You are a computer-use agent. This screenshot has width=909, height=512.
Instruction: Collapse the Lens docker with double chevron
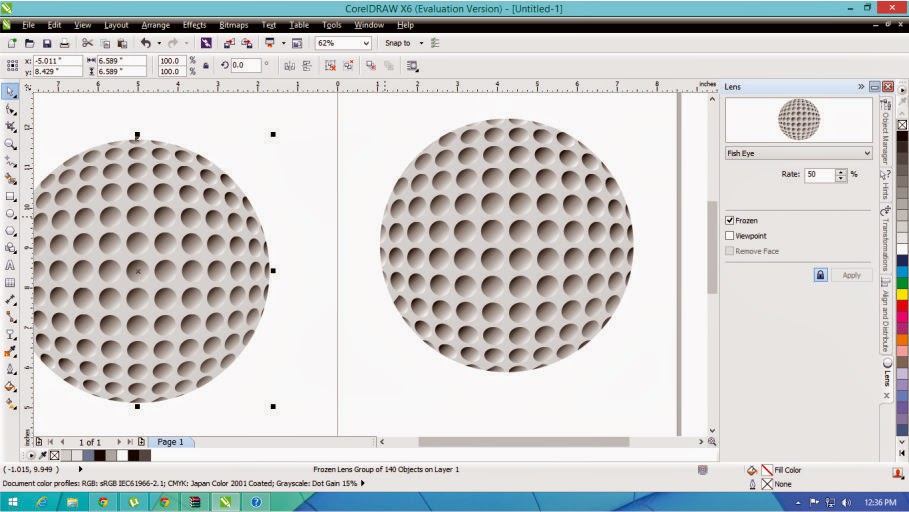click(861, 86)
